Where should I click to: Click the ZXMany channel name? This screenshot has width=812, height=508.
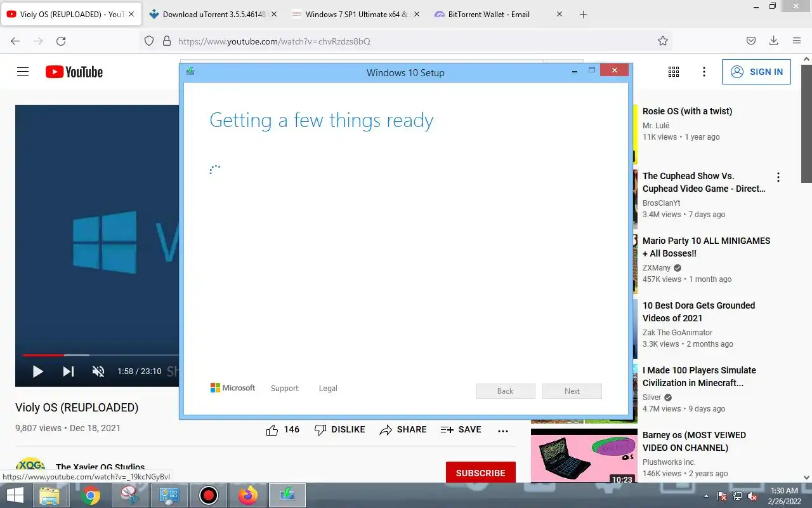[x=657, y=268]
